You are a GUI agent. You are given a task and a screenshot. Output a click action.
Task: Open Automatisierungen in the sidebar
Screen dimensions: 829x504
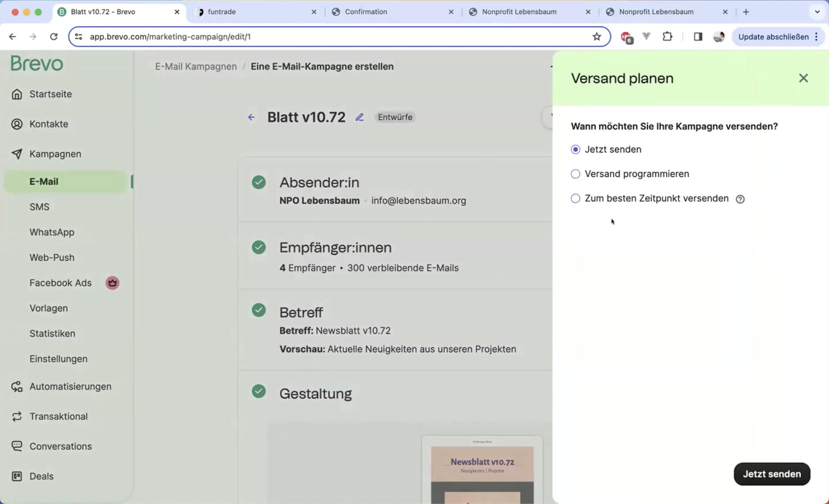click(x=70, y=386)
